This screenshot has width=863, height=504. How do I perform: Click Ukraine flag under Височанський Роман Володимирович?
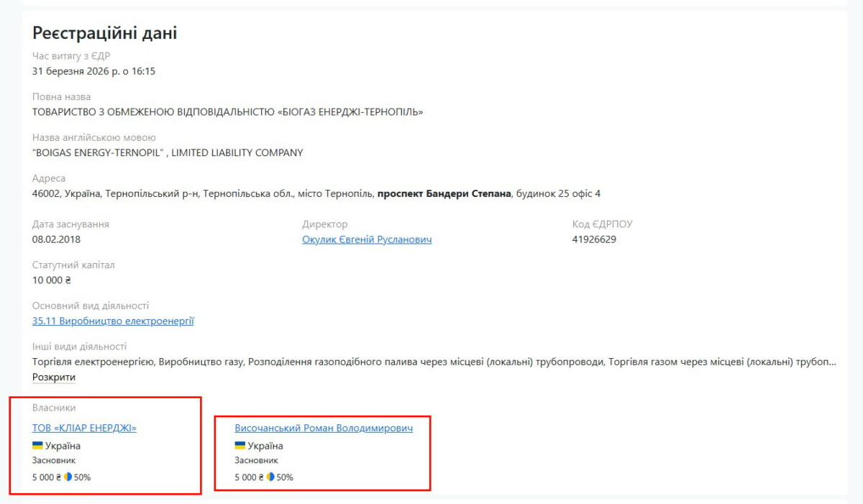pyautogui.click(x=240, y=446)
